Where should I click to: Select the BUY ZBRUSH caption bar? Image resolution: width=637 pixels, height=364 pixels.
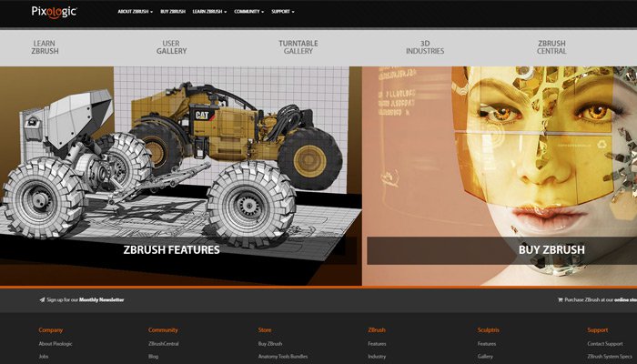(501, 250)
